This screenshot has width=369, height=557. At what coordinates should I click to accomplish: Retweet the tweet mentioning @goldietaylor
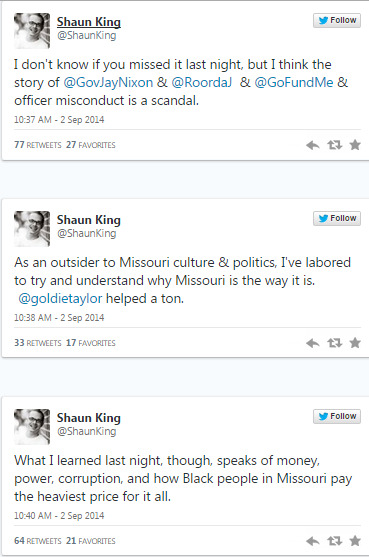pos(335,343)
